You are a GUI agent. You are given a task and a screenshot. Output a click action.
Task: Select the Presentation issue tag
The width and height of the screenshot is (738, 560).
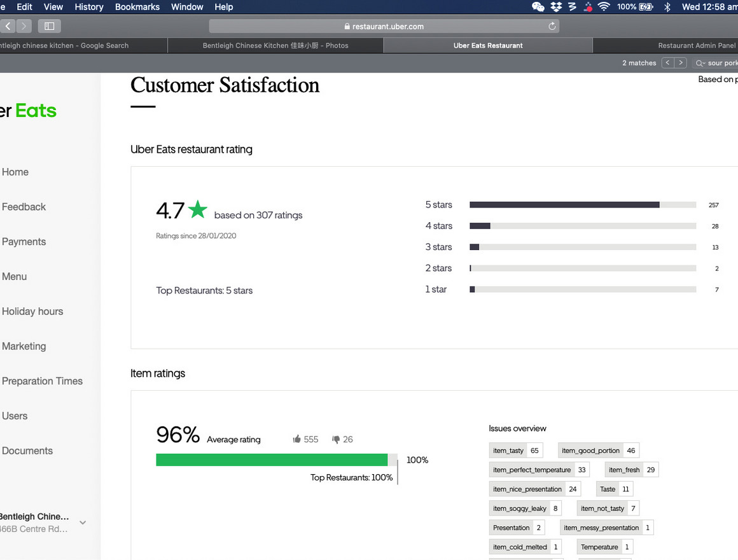tap(517, 528)
